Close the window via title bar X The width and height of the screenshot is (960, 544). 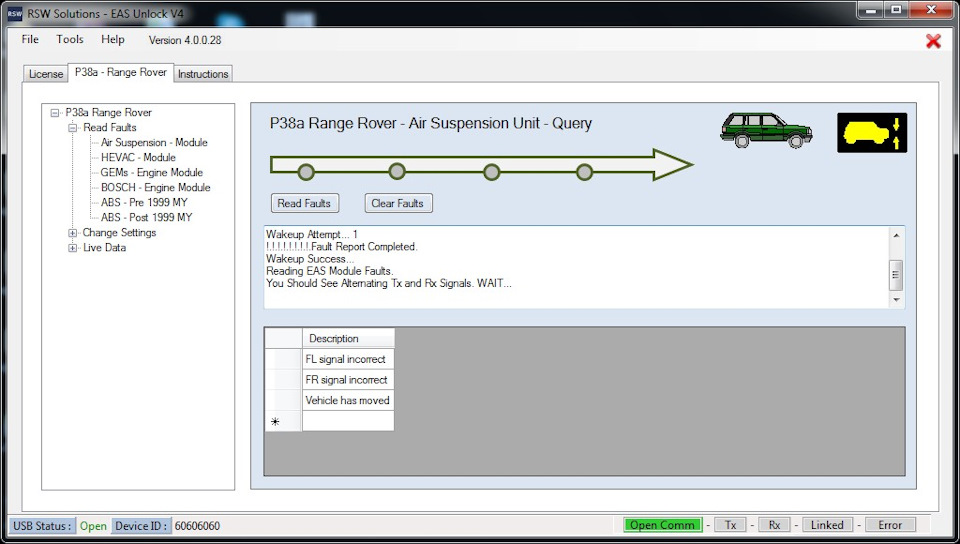tap(931, 10)
